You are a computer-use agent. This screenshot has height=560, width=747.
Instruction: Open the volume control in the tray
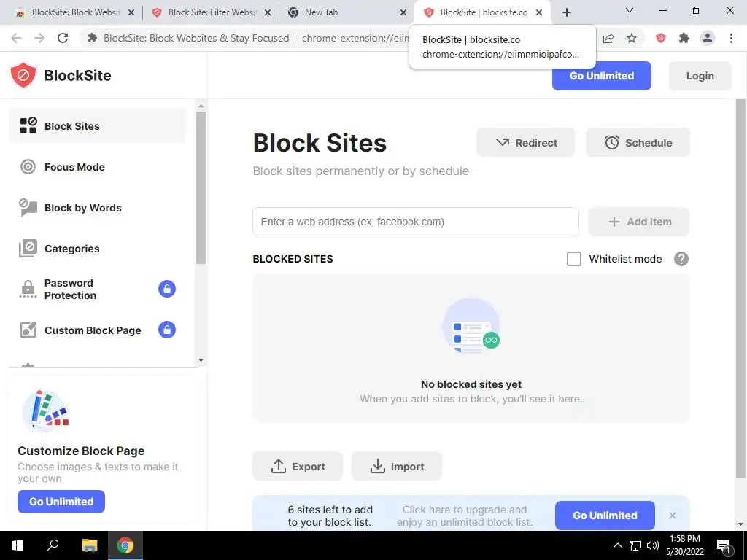[x=653, y=545]
